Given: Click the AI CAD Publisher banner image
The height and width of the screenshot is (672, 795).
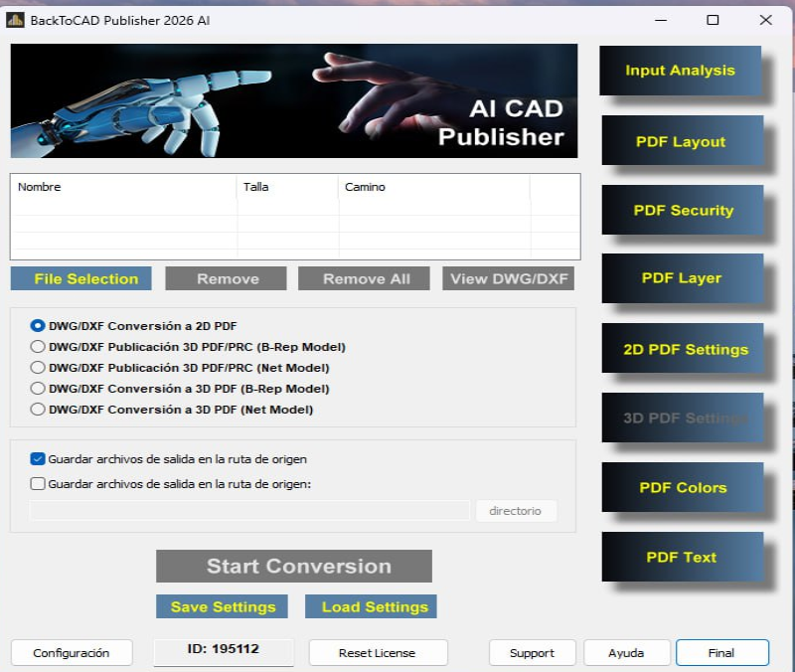Looking at the screenshot, I should (294, 101).
